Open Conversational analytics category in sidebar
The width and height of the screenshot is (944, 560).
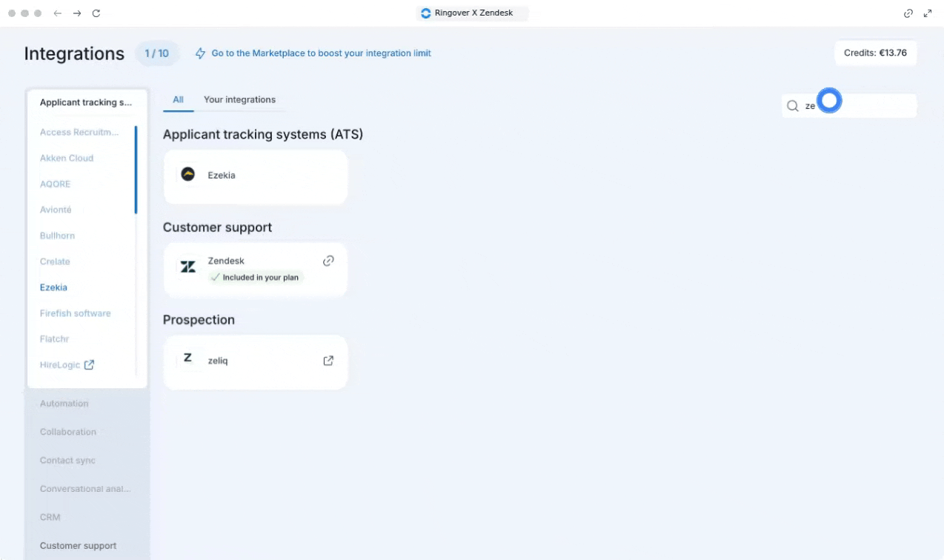coord(85,489)
